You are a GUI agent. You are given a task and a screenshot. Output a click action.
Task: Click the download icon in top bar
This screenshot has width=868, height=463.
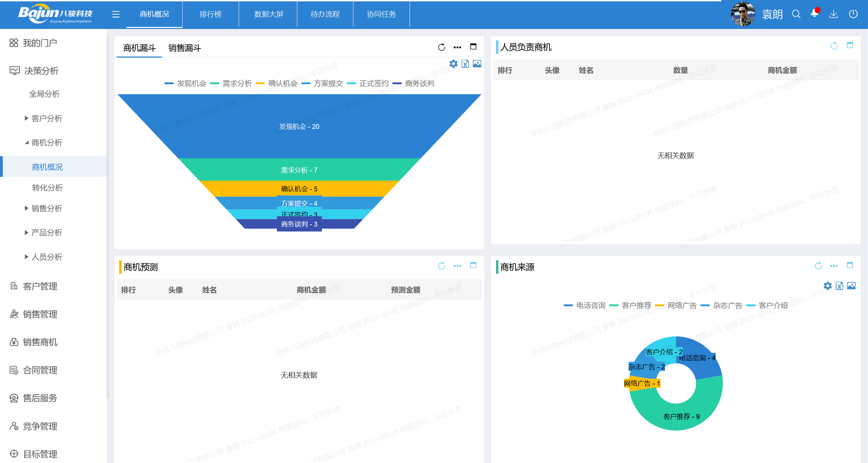click(834, 14)
